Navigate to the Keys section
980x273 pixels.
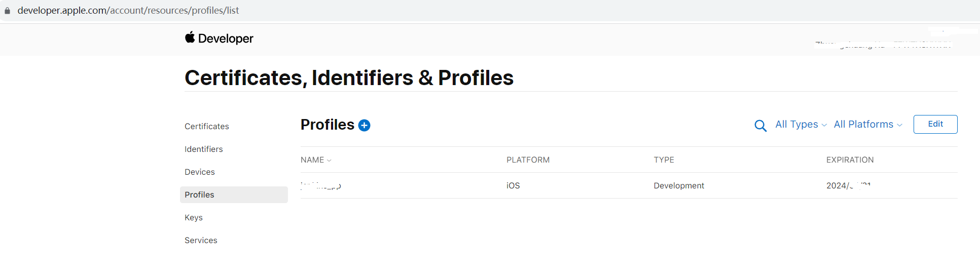(x=194, y=217)
